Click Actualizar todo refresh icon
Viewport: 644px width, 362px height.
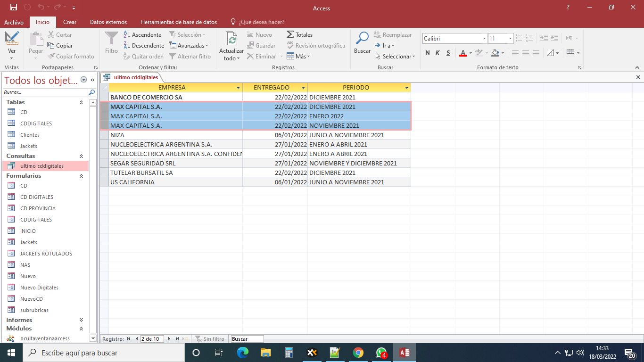(231, 39)
